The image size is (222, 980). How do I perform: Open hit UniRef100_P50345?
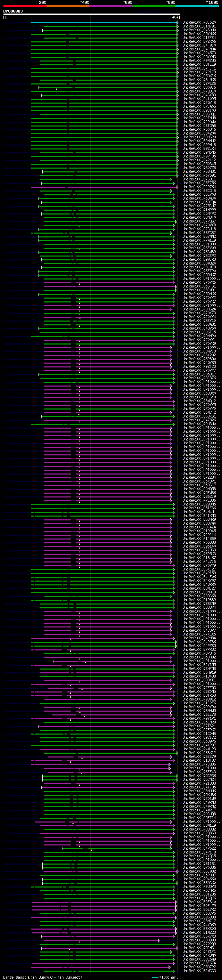point(199,164)
